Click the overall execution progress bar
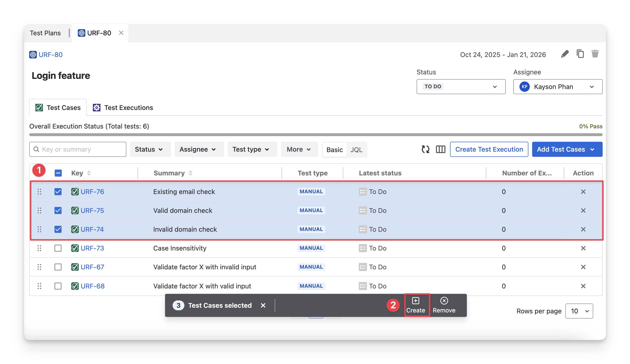630x364 pixels. coord(315,135)
